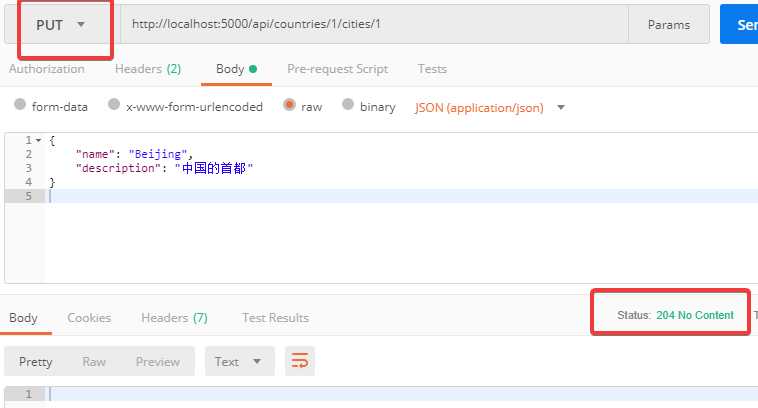Image resolution: width=758 pixels, height=408 pixels.
Task: Open JSON (application/json) content type dropdown
Action: [x=489, y=107]
